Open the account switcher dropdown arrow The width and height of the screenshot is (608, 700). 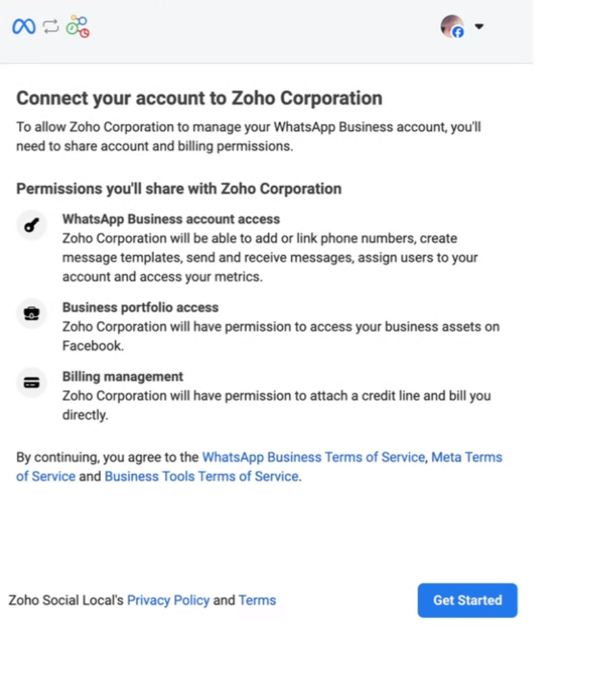[479, 27]
